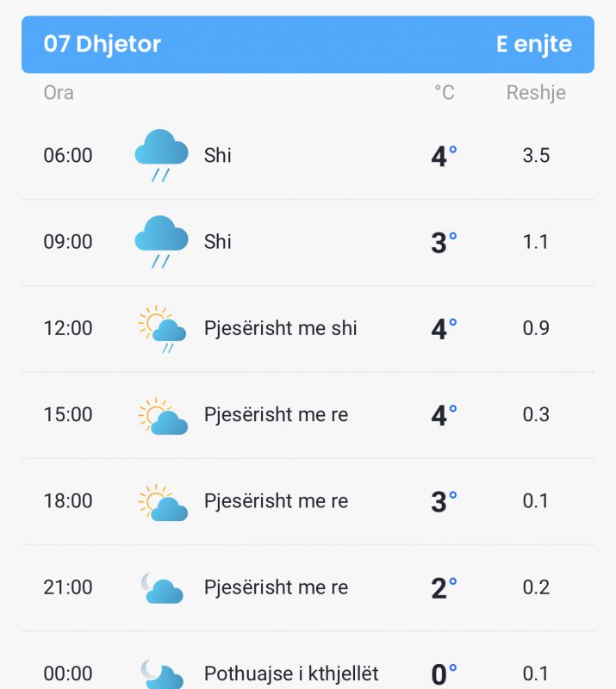Select the moon and cloud icon at 00:00
616x689 pixels.
[162, 673]
